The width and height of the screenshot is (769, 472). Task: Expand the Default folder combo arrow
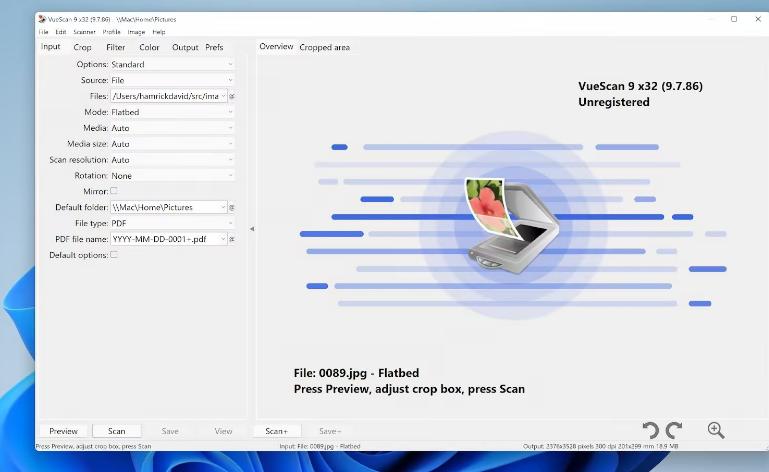click(223, 208)
